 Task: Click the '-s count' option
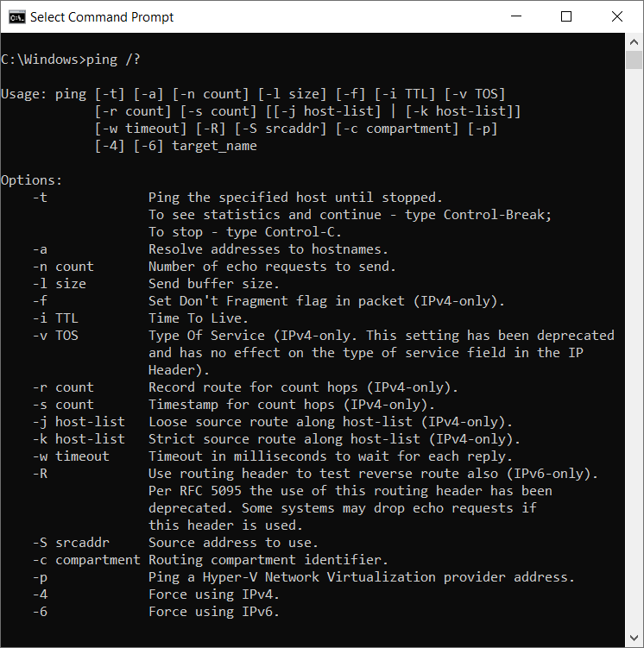point(63,405)
